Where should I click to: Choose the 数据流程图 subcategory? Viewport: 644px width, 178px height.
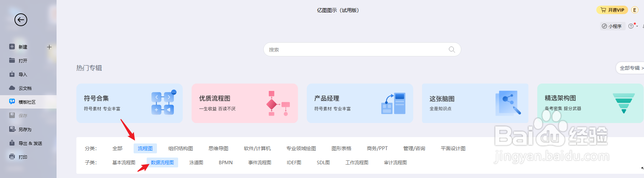(x=162, y=162)
